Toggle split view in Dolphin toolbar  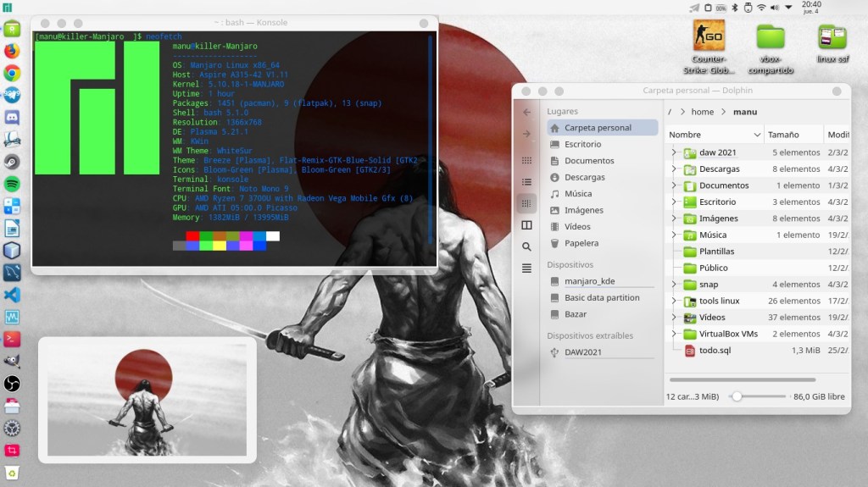(x=526, y=225)
